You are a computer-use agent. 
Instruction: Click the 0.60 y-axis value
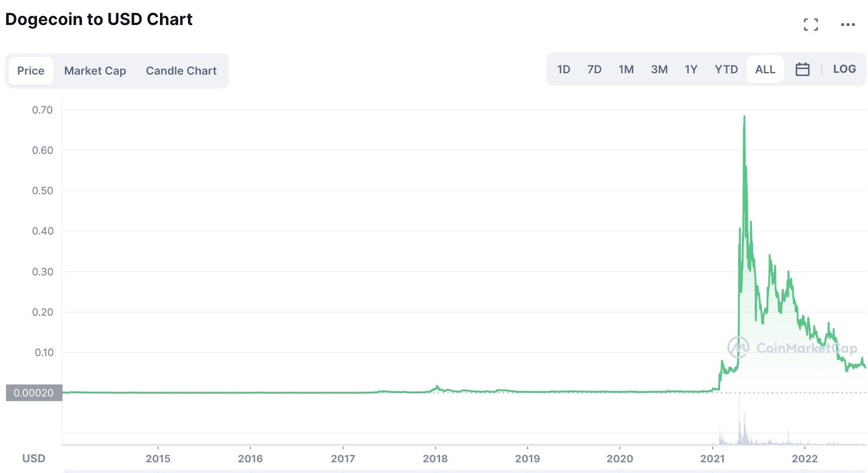click(x=42, y=150)
